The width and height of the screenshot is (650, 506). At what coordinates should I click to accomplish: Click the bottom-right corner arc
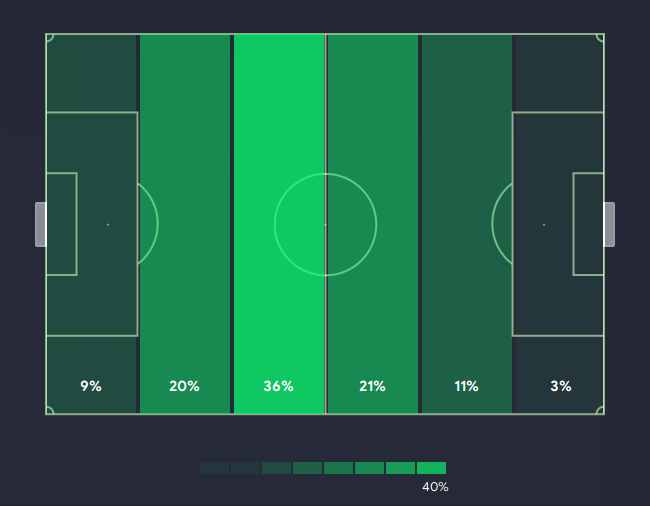click(600, 410)
